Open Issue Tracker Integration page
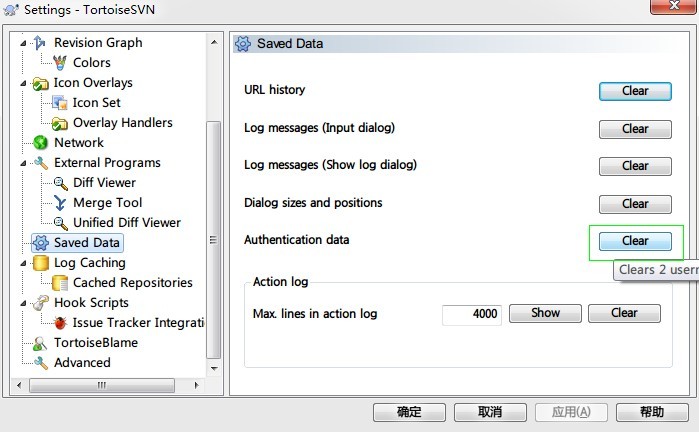Screen dimensions: 699x432 [139, 323]
